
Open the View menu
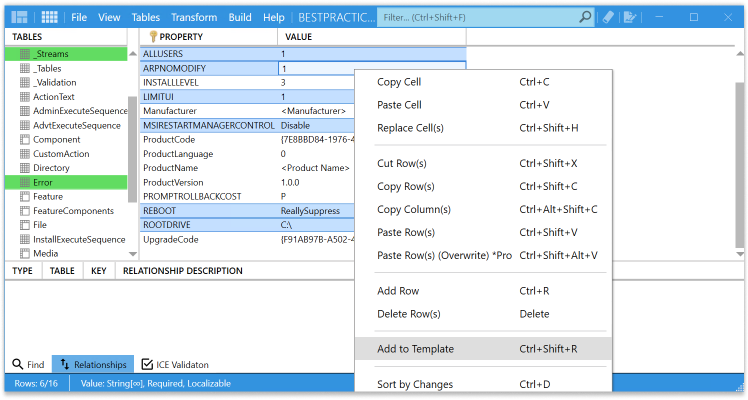(109, 17)
